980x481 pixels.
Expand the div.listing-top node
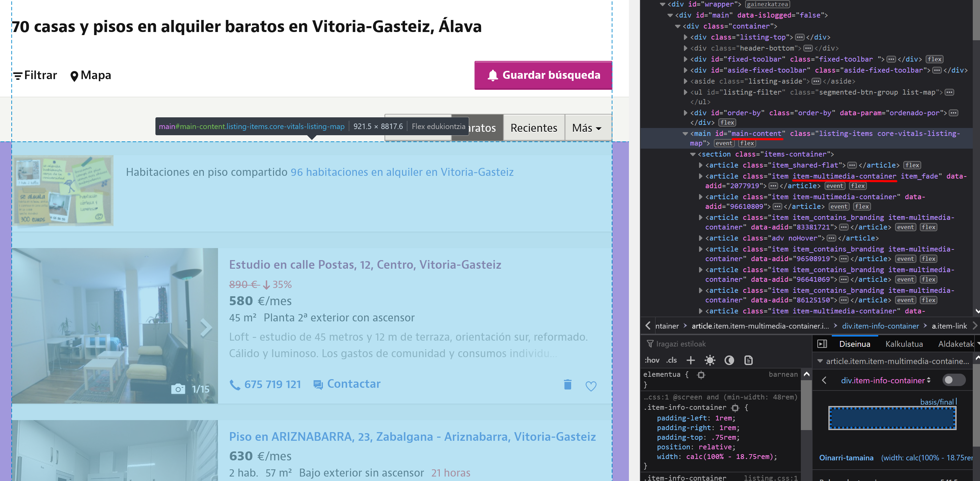click(686, 37)
